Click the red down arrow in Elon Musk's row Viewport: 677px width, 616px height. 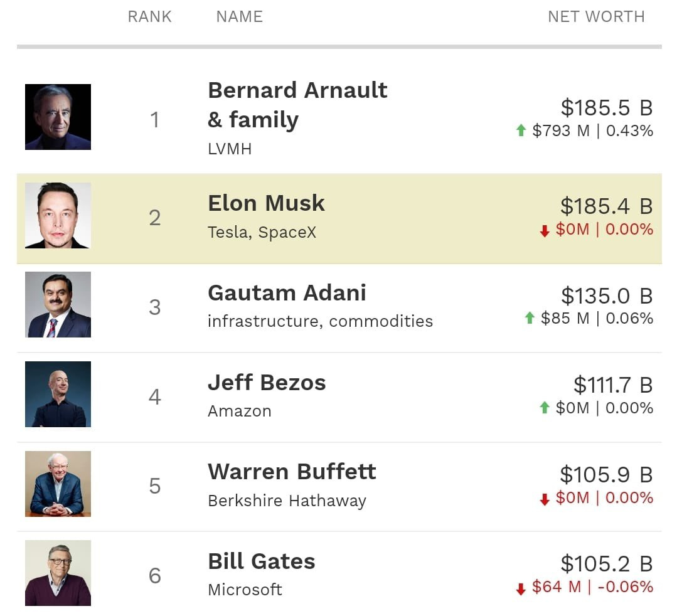coord(545,231)
